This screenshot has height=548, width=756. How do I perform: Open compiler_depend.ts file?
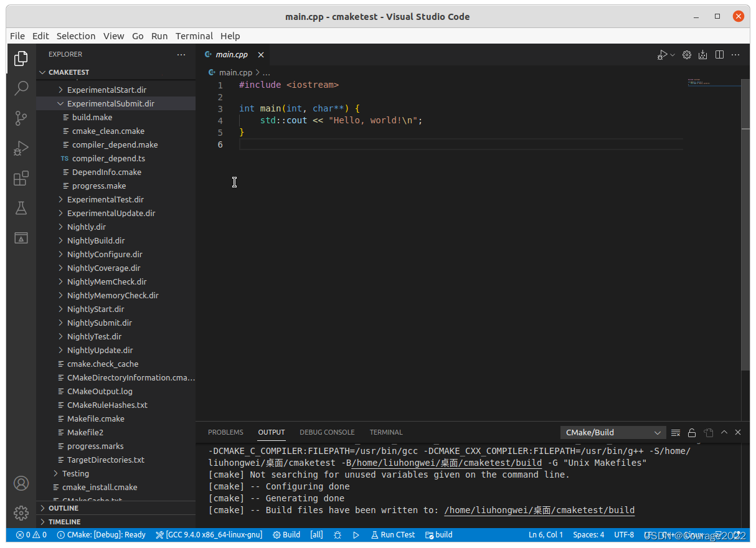click(116, 159)
